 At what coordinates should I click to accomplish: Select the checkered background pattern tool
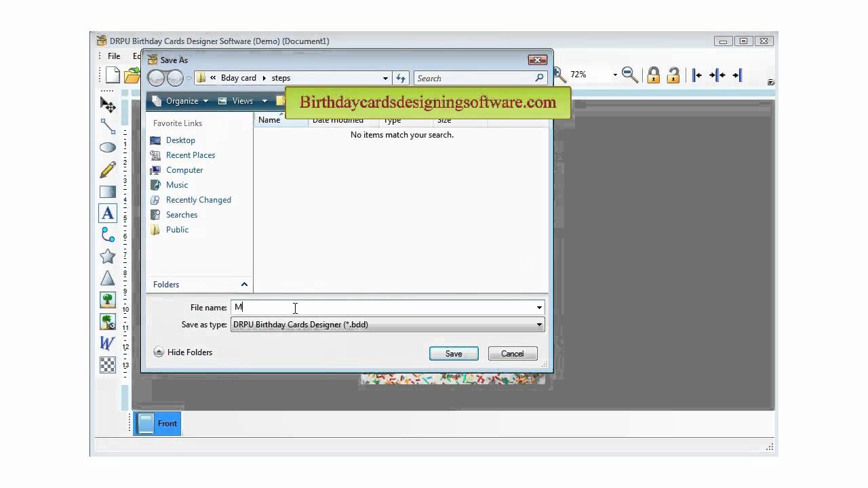pyautogui.click(x=108, y=365)
